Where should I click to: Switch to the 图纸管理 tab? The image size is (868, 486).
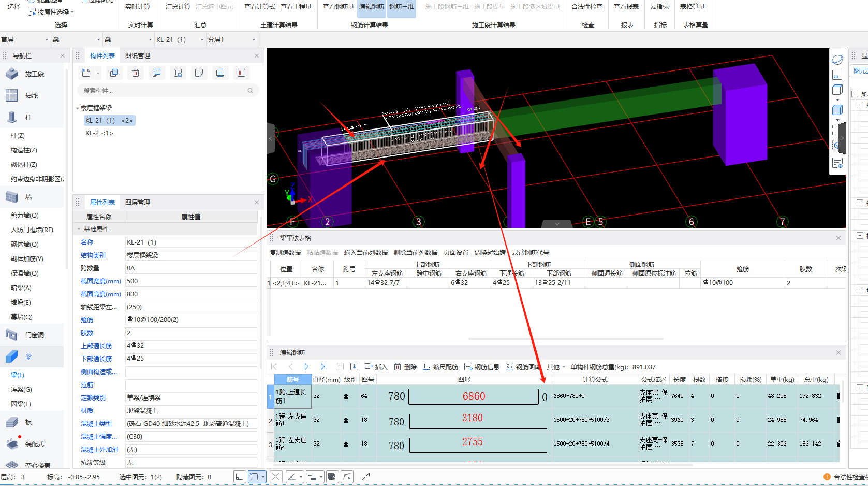point(138,55)
